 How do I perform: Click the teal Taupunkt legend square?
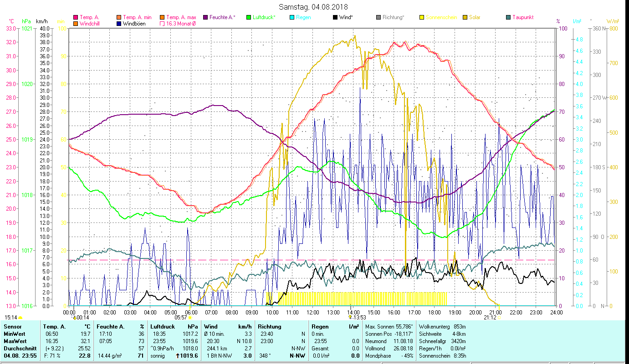click(508, 18)
